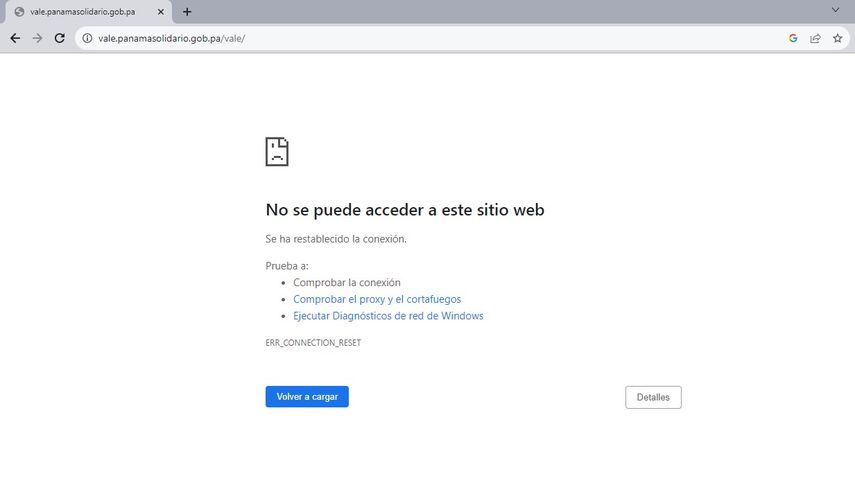Reload the page with the refresh icon
The width and height of the screenshot is (855, 503).
click(59, 38)
